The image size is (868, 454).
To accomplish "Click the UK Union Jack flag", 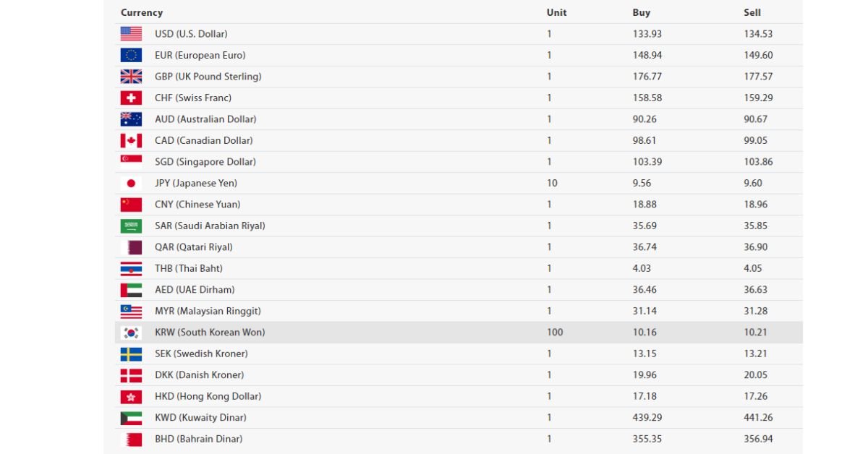I will tap(131, 77).
